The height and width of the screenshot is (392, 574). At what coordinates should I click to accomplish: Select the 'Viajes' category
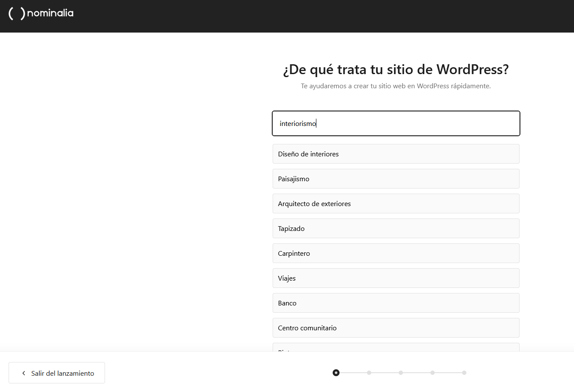pos(396,278)
